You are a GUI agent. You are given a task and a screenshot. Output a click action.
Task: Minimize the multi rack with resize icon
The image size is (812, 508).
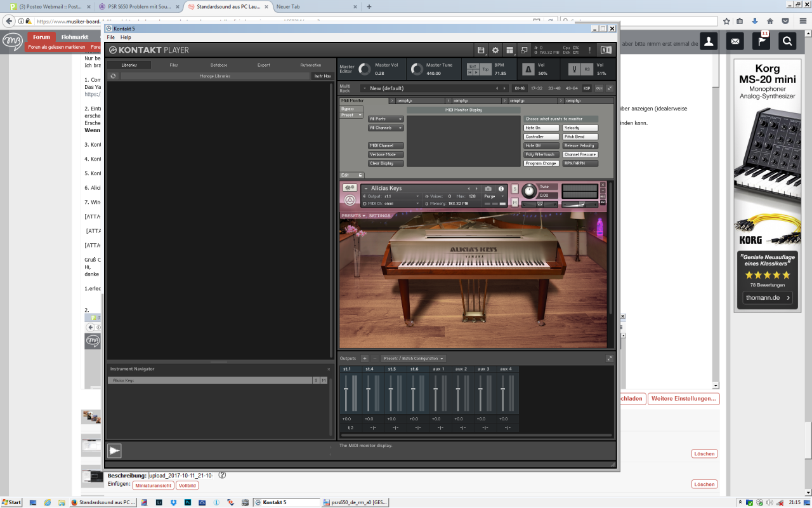tap(610, 88)
